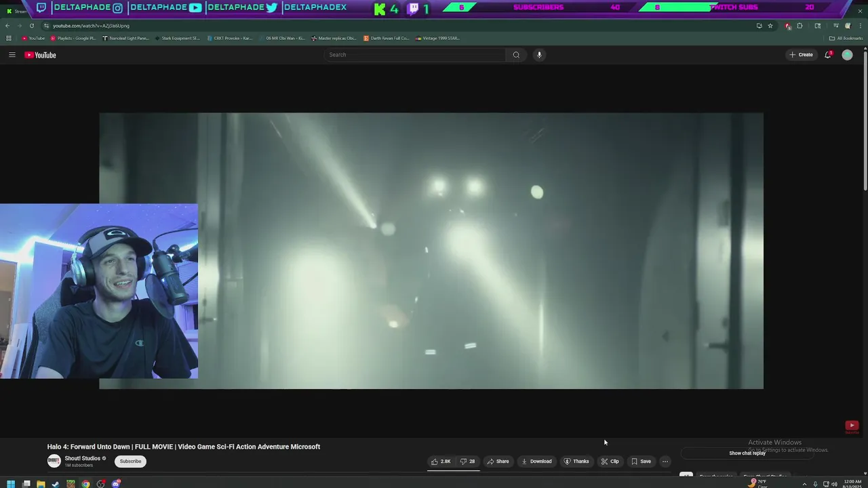Image resolution: width=868 pixels, height=488 pixels.
Task: Create a Clip of the video
Action: tap(610, 462)
